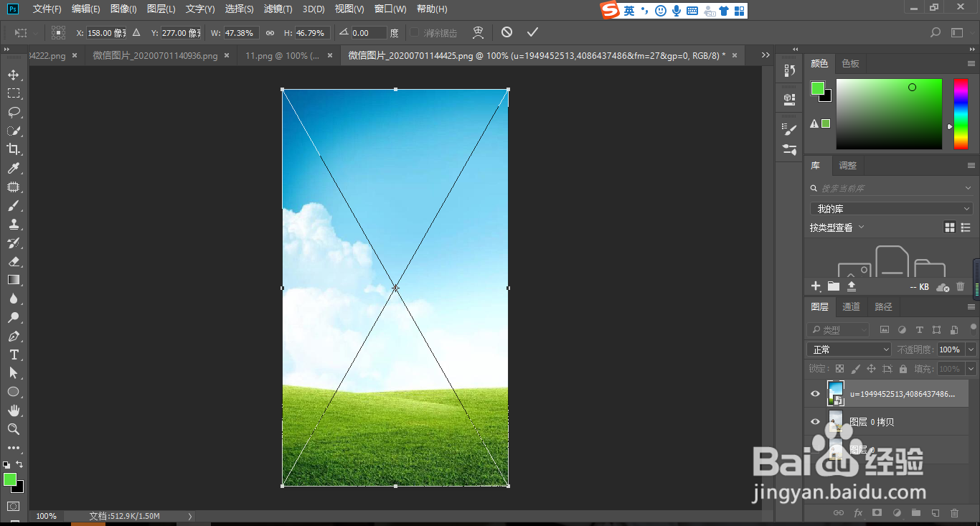980x526 pixels.
Task: Open the layer filter 类型 dropdown
Action: point(837,330)
